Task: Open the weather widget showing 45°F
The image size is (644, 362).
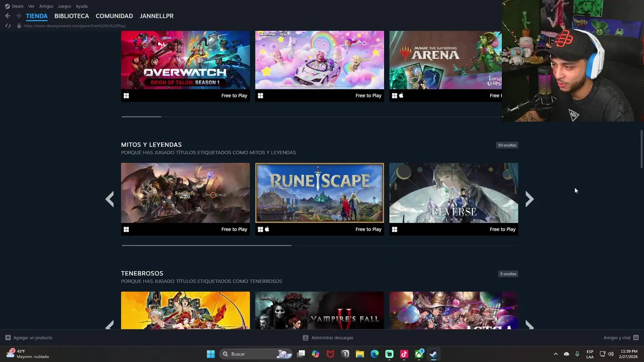Action: tap(28, 354)
